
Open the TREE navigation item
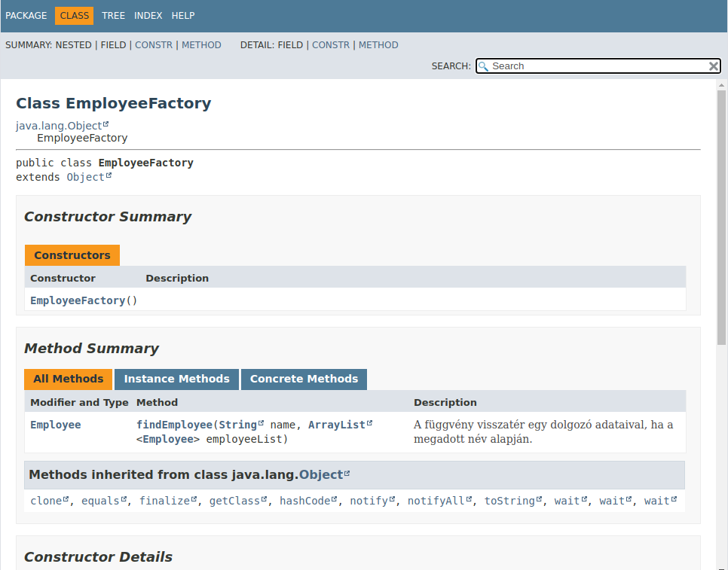coord(113,16)
